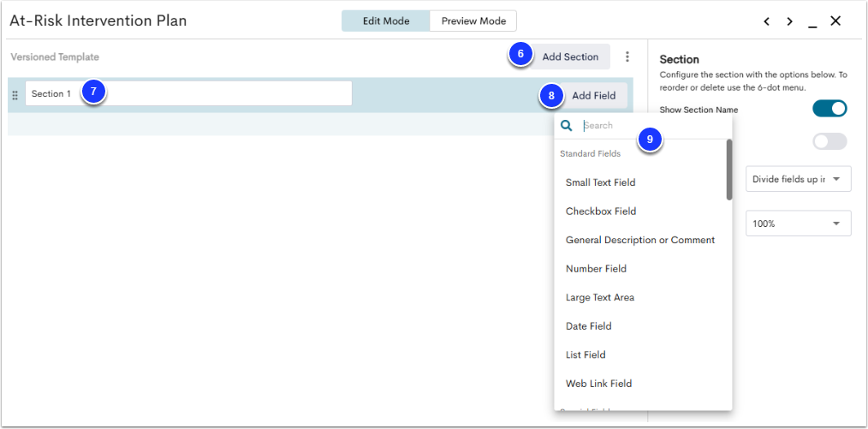Go to next item with right chevron
The height and width of the screenshot is (429, 868).
pos(789,21)
